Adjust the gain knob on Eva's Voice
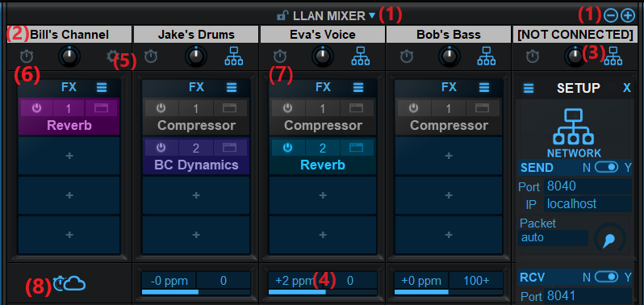 click(x=323, y=56)
